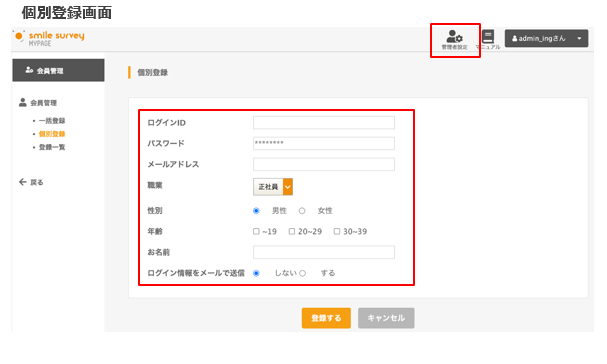This screenshot has height=364, width=607.
Task: Check the 30~39 age checkbox
Action: pos(337,231)
